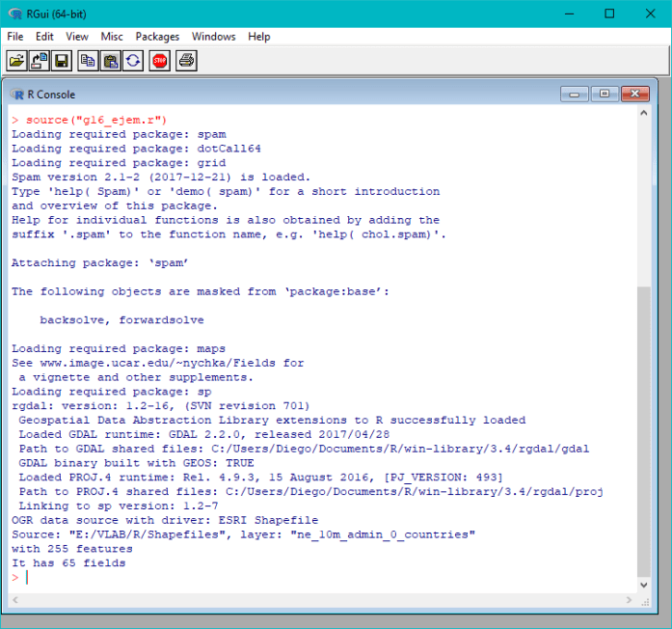Screen dimensions: 672x629
Task: Click the console vertical scroll up arrow
Action: (x=643, y=113)
